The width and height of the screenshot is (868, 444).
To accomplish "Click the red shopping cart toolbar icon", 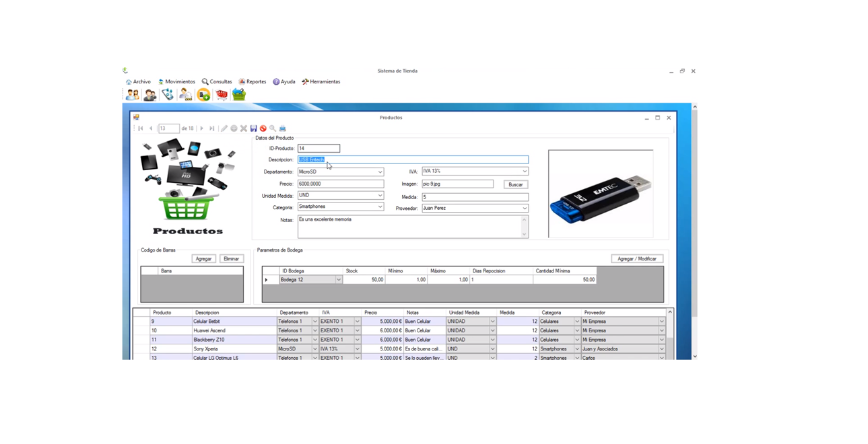I will pyautogui.click(x=222, y=95).
